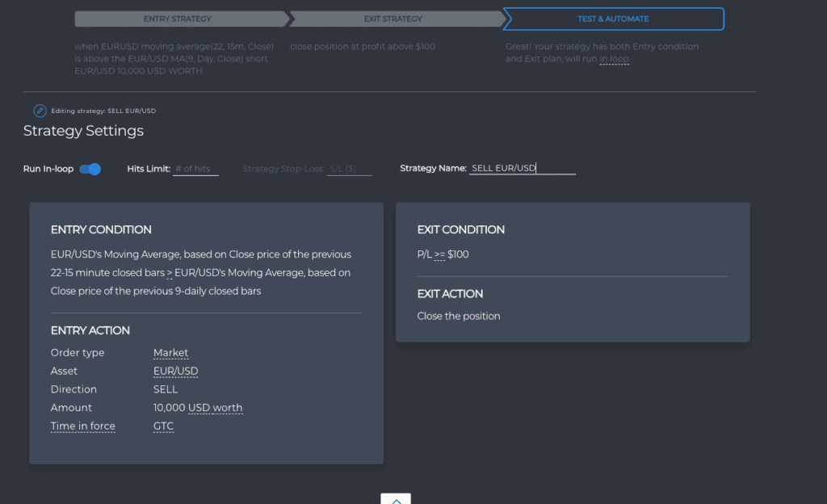Screen dimensions: 827x504
Task: Click the SELL direction value
Action: point(166,389)
